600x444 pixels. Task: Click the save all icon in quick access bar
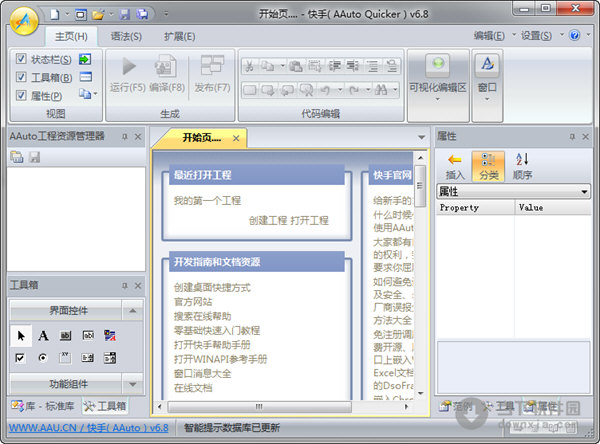click(x=142, y=15)
